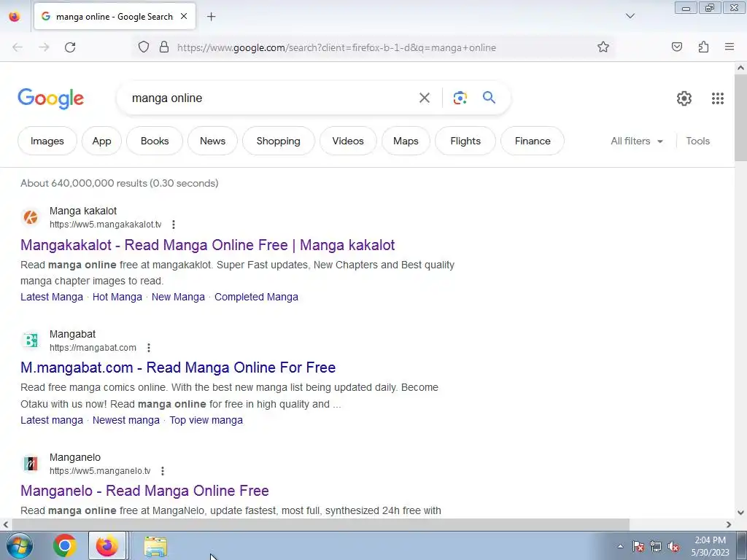Show hidden tray icons arrow
Image resolution: width=747 pixels, height=560 pixels.
(x=620, y=547)
